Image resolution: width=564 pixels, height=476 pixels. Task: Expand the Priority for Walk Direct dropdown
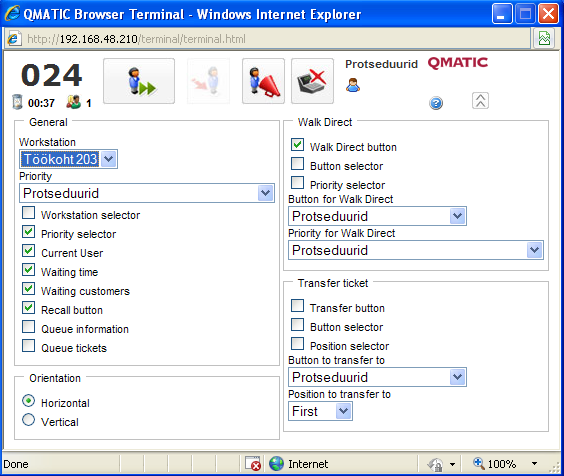coord(416,250)
